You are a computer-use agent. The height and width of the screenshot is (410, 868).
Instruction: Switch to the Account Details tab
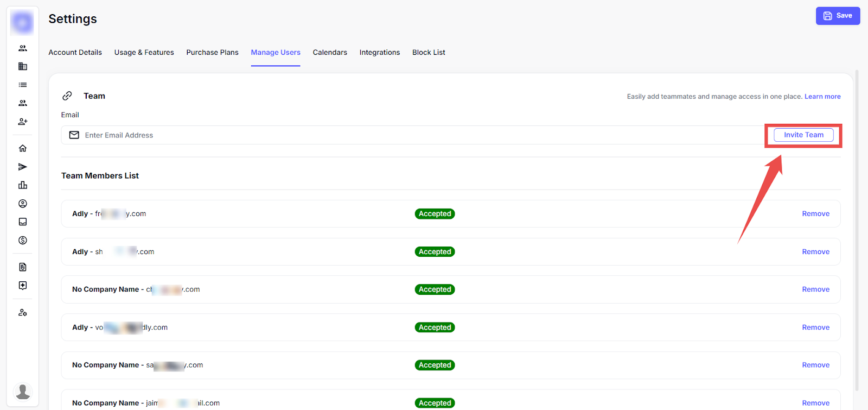coord(75,53)
